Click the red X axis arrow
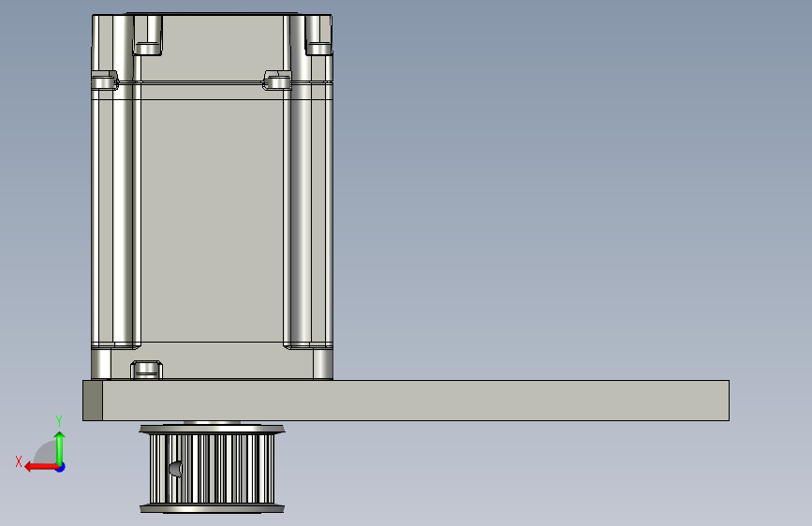The image size is (812, 526). [40, 467]
